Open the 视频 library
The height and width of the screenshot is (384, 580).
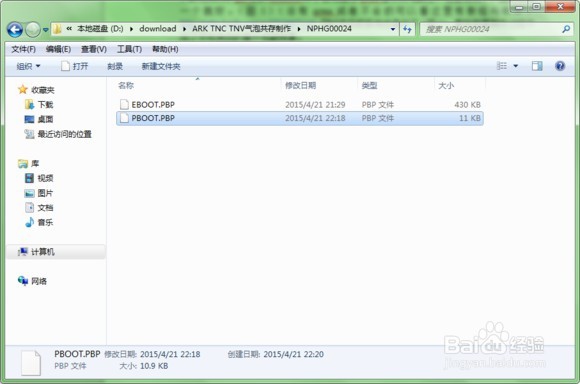coord(45,178)
